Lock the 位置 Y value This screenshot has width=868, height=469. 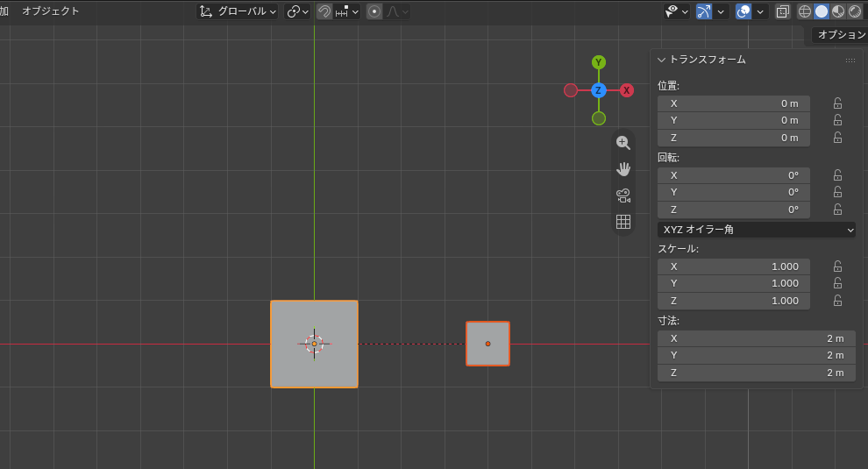837,120
